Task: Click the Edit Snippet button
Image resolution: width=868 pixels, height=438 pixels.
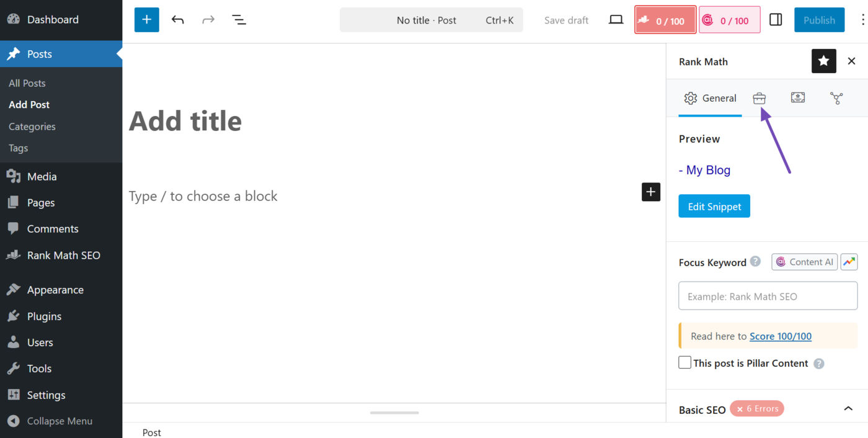Action: pos(714,207)
